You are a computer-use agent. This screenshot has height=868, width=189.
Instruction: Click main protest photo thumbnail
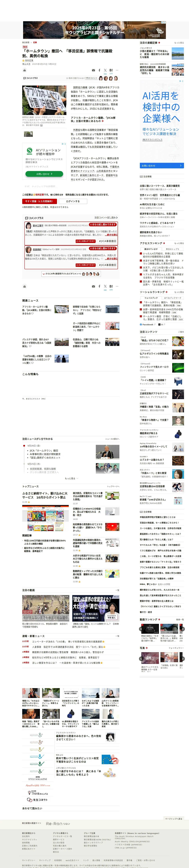tap(44, 100)
